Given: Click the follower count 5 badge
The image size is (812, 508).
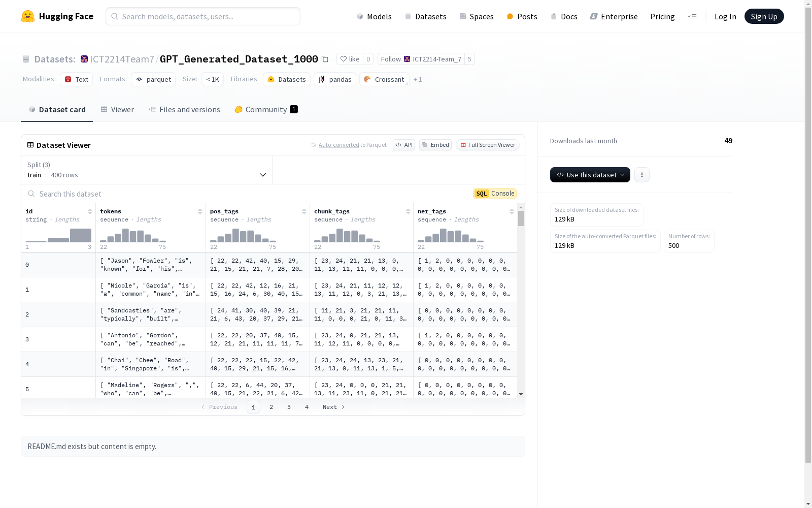Looking at the screenshot, I should [x=469, y=59].
